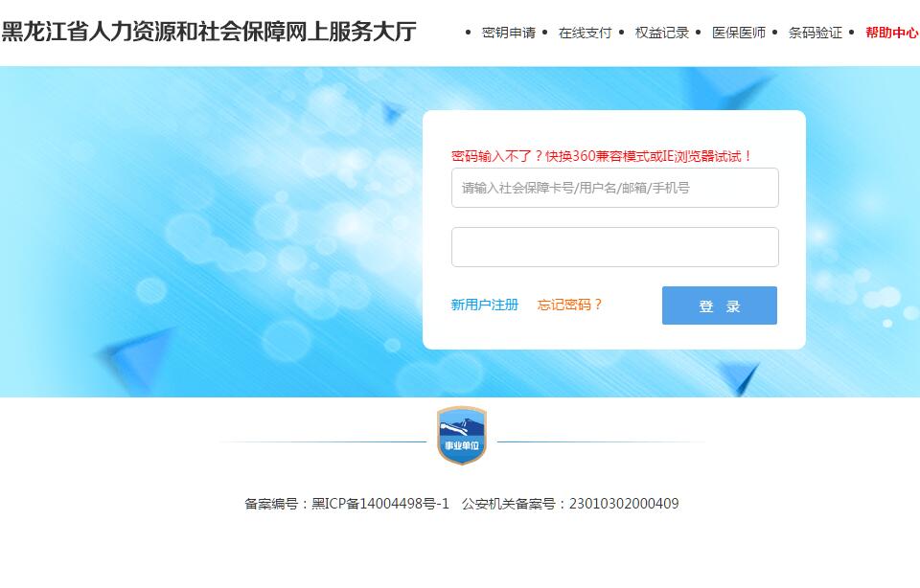Open the red 帮助中心 link
920x588 pixels.
click(892, 33)
